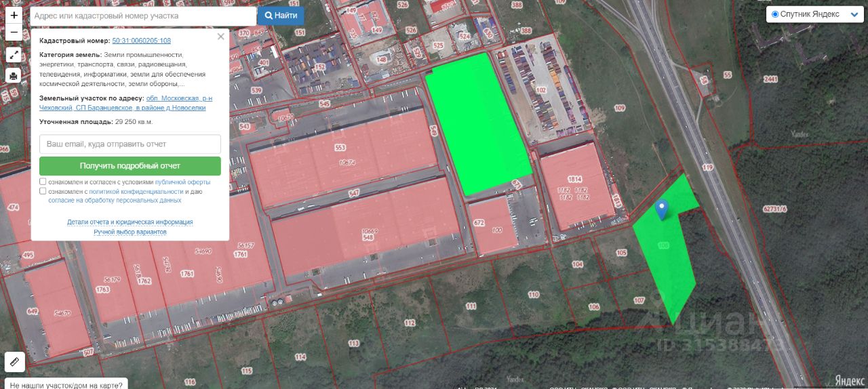Close the cadastral info popup
Viewport: 868px width, 389px height.
220,37
